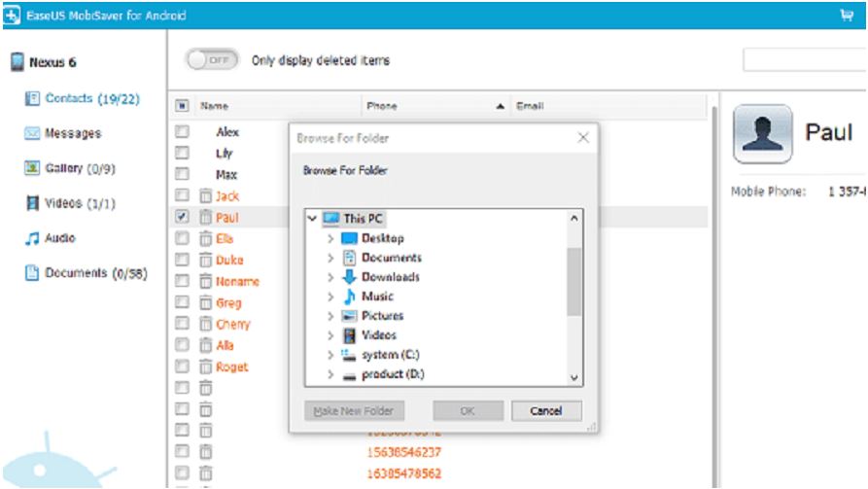Click the OK button in dialog
868x489 pixels.
pyautogui.click(x=468, y=411)
